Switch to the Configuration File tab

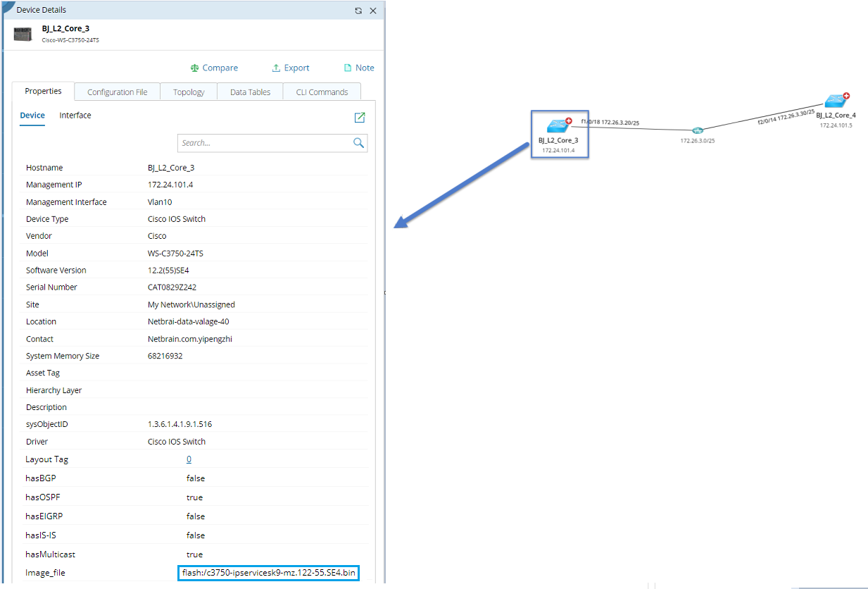tap(118, 92)
